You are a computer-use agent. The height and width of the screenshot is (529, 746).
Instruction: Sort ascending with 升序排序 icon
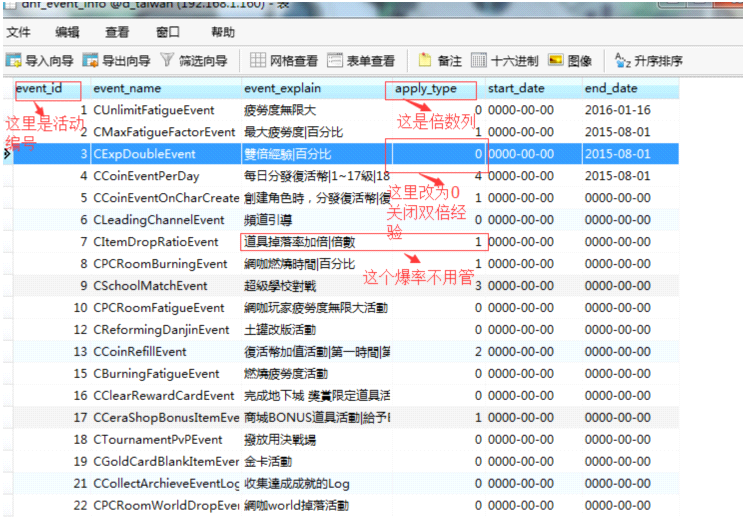coord(622,61)
